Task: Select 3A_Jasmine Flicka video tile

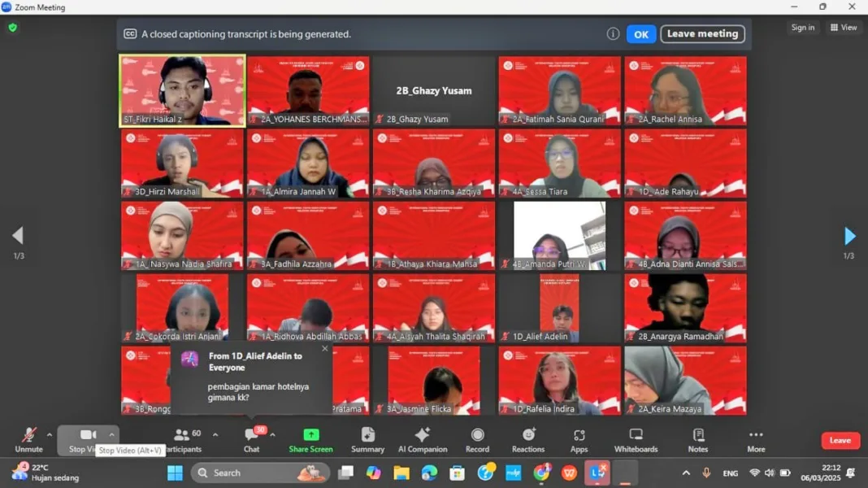Action: tap(434, 381)
